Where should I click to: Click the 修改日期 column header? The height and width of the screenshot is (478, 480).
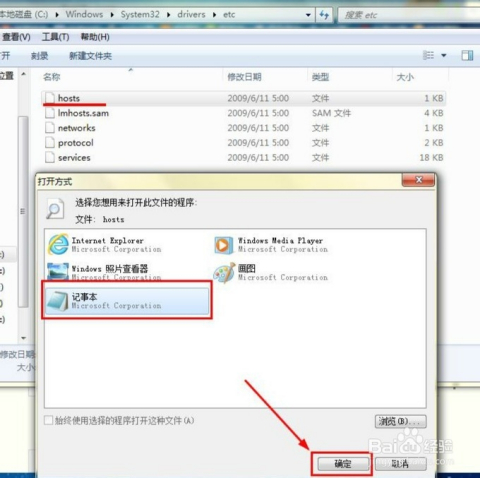click(x=244, y=77)
